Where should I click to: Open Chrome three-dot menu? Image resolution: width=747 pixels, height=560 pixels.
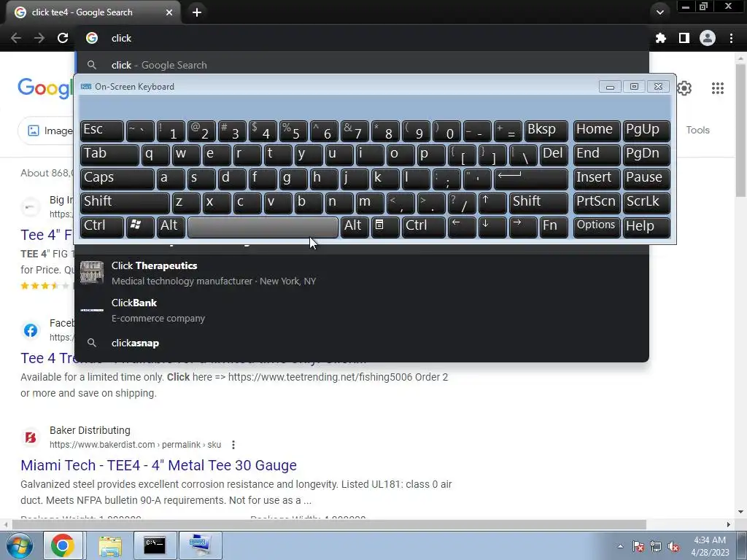(x=731, y=38)
